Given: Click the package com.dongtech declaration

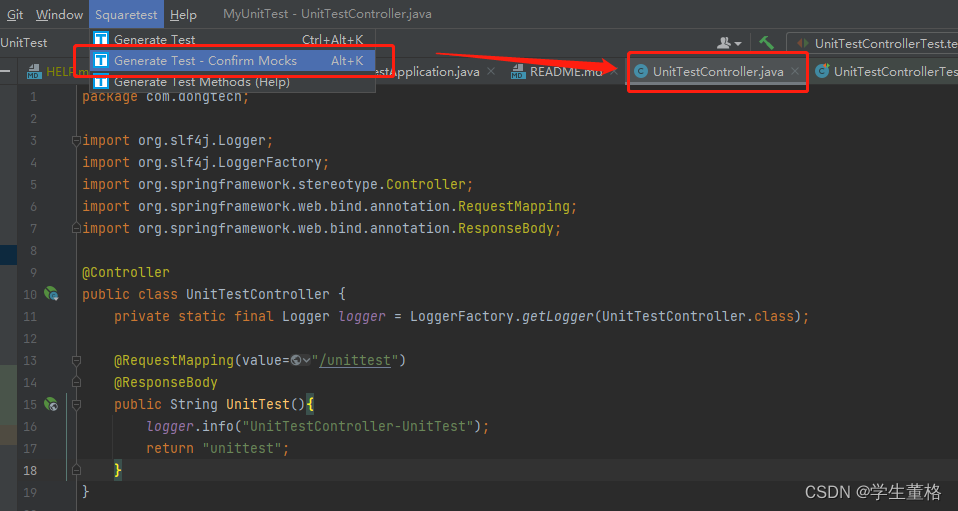Looking at the screenshot, I should coord(166,97).
